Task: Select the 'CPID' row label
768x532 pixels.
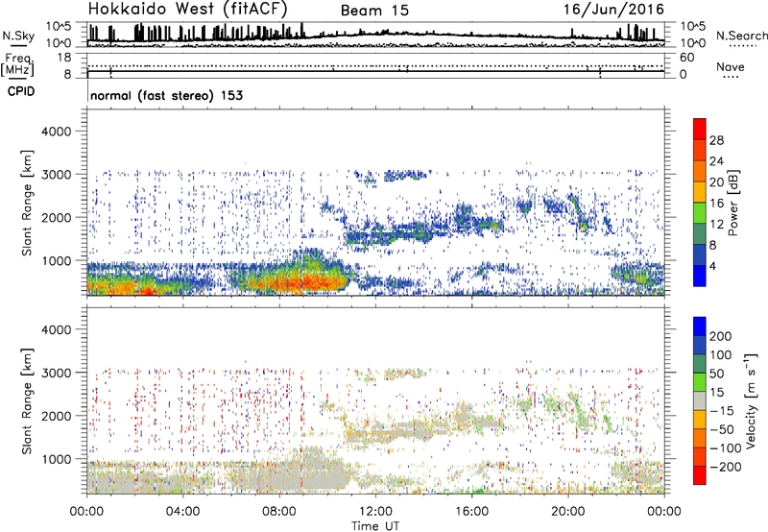Action: (x=21, y=91)
